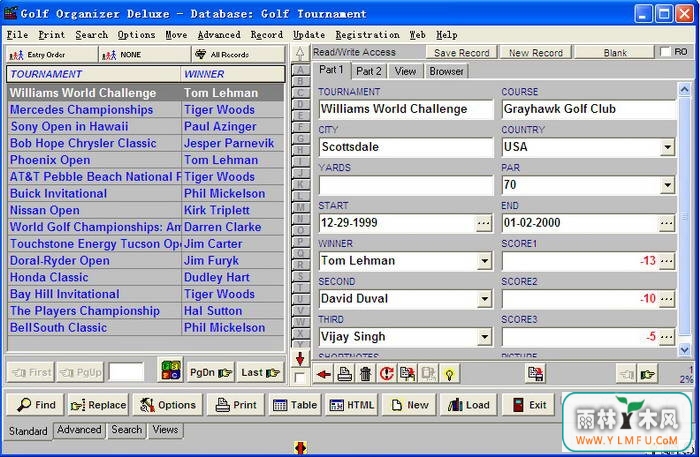The image size is (700, 457).
Task: Click the Save Record button
Action: pos(462,53)
